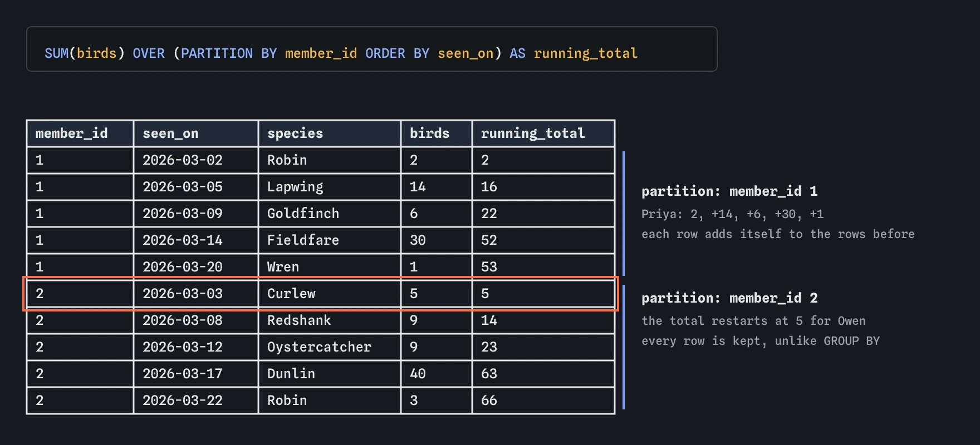The height and width of the screenshot is (445, 980).
Task: Click the Redshank species cell
Action: [330, 320]
